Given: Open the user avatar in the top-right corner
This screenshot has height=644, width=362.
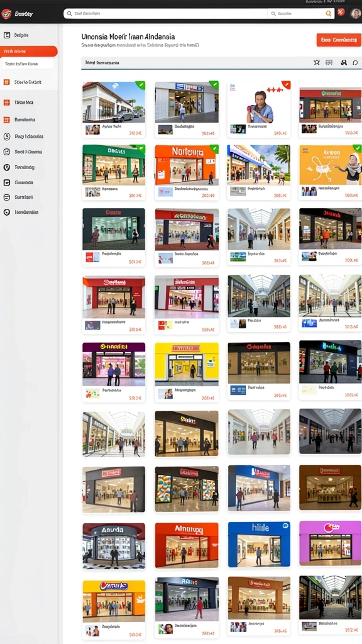Looking at the screenshot, I should pyautogui.click(x=355, y=14).
